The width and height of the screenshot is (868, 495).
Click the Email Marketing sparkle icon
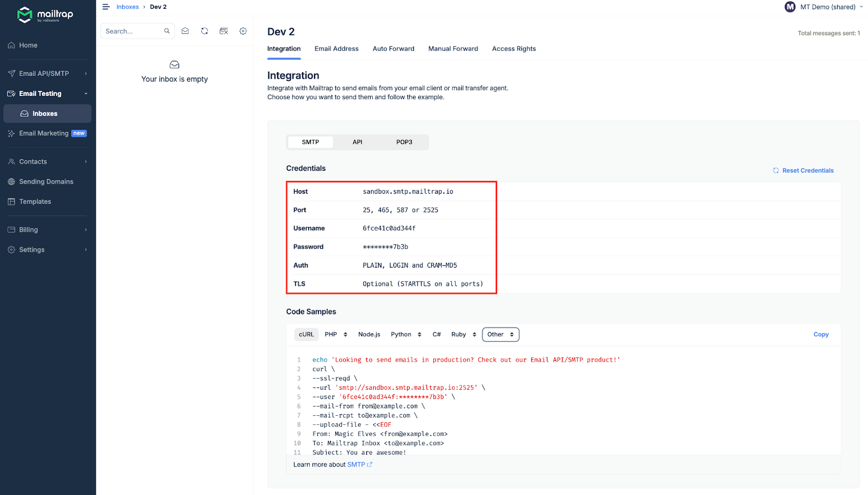tap(11, 133)
